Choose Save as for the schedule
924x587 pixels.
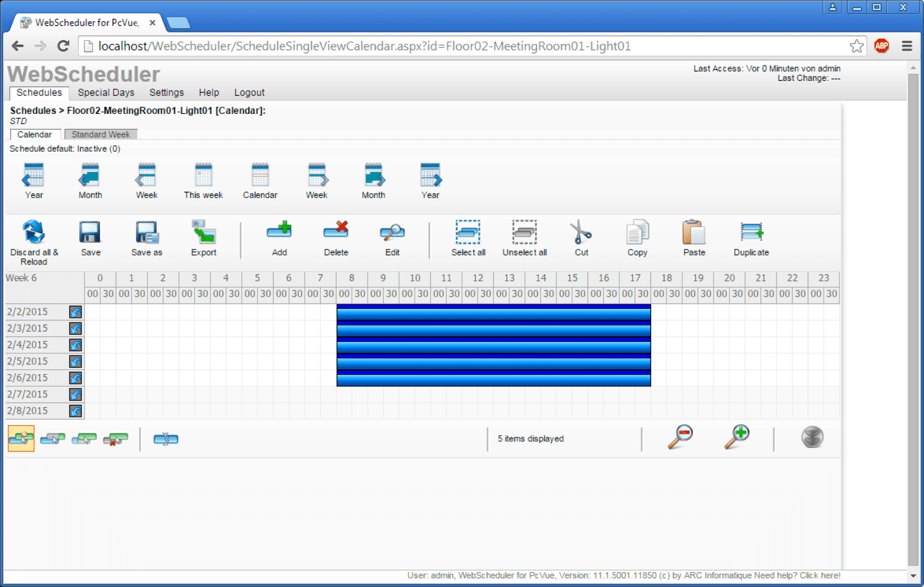click(x=146, y=238)
